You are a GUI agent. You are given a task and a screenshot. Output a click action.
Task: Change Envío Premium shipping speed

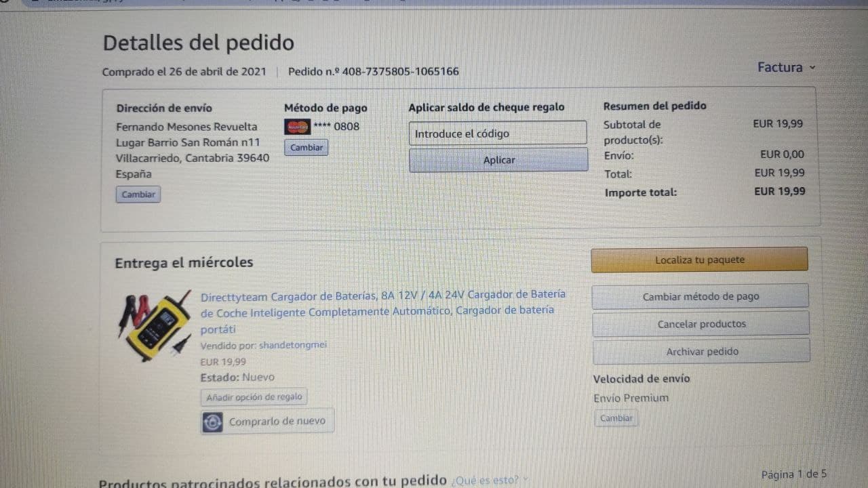click(616, 418)
